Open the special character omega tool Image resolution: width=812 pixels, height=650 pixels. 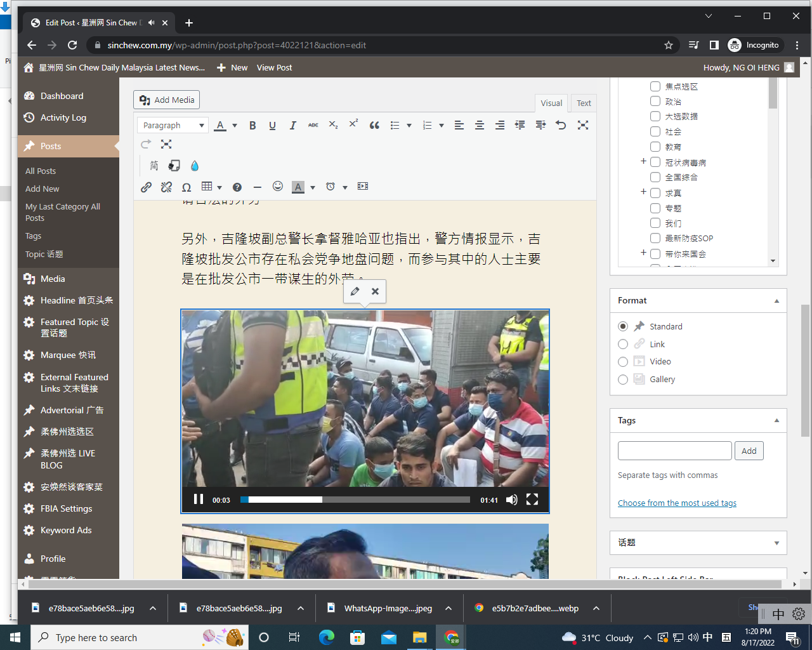point(187,187)
